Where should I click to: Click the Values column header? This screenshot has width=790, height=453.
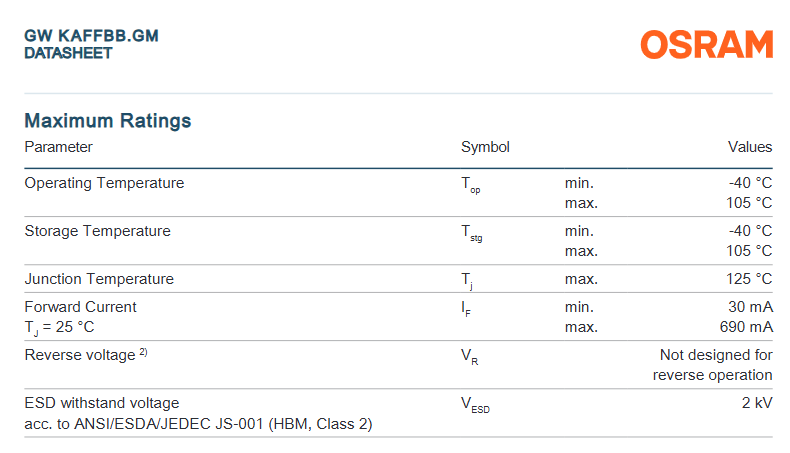coord(750,147)
